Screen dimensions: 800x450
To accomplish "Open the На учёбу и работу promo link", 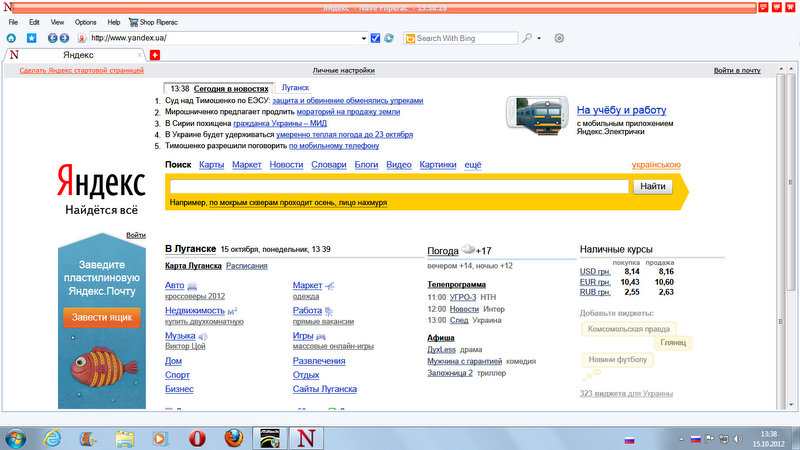I will [621, 110].
